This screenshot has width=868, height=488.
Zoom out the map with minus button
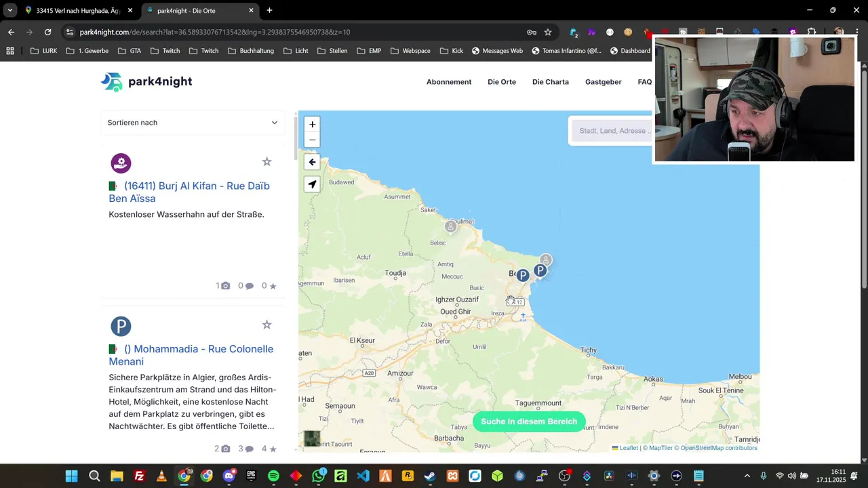[312, 140]
